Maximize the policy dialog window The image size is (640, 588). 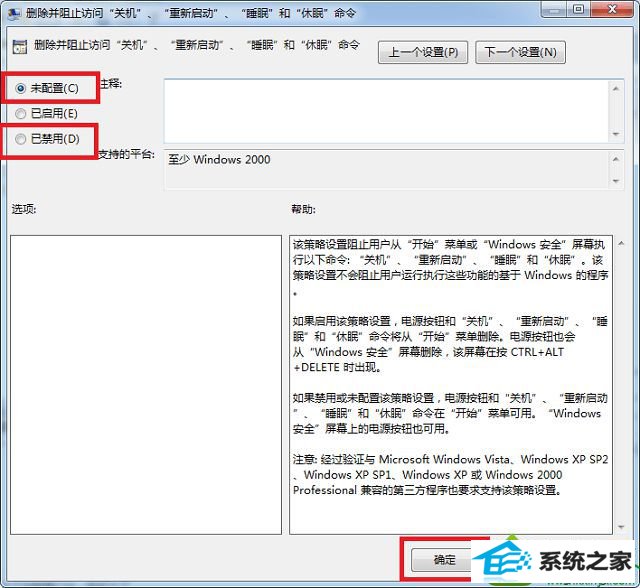pyautogui.click(x=578, y=9)
